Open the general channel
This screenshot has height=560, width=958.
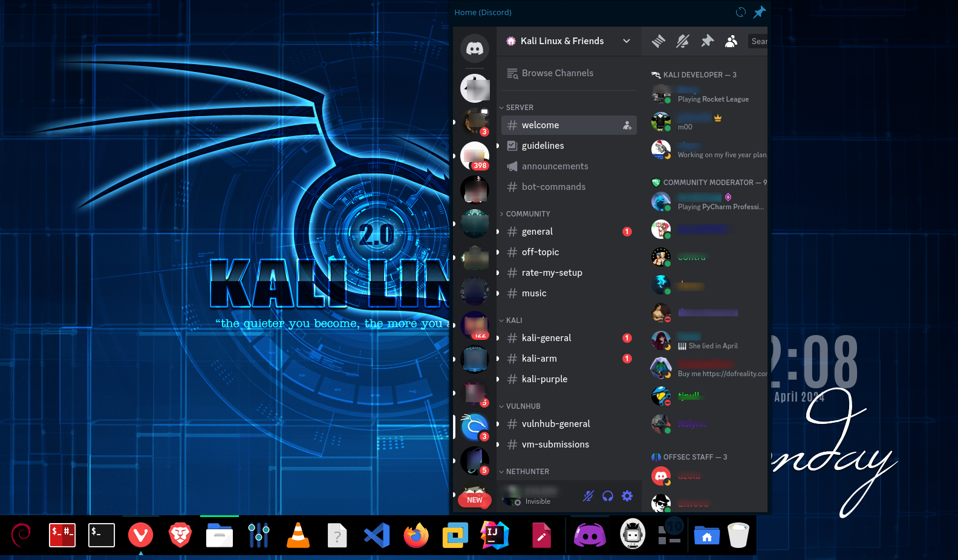point(569,232)
